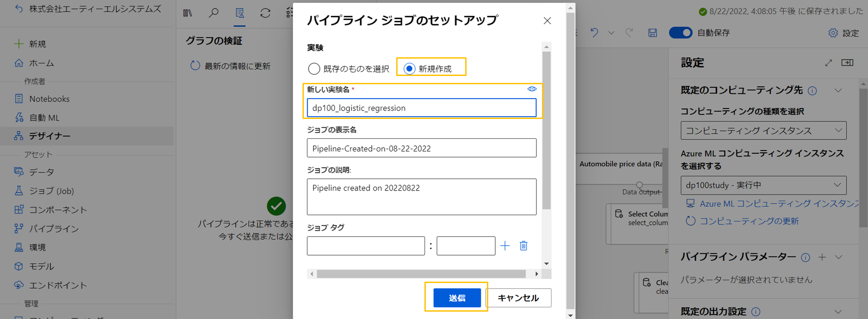This screenshot has height=319, width=868.
Task: Click the refresh arrows icon in toolbar
Action: tap(265, 13)
